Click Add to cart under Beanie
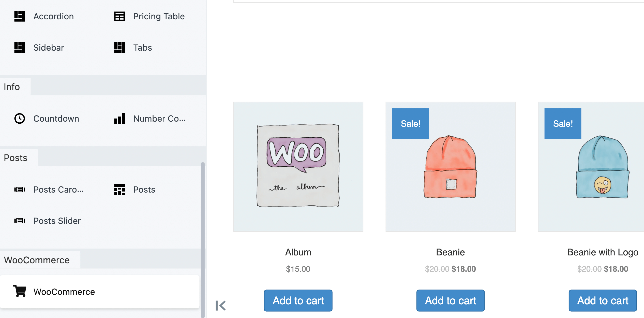The width and height of the screenshot is (644, 318). pyautogui.click(x=450, y=300)
